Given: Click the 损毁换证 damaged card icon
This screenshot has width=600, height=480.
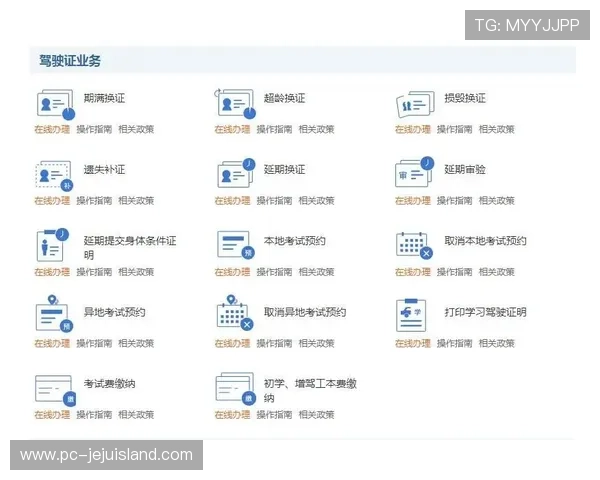Looking at the screenshot, I should 415,104.
